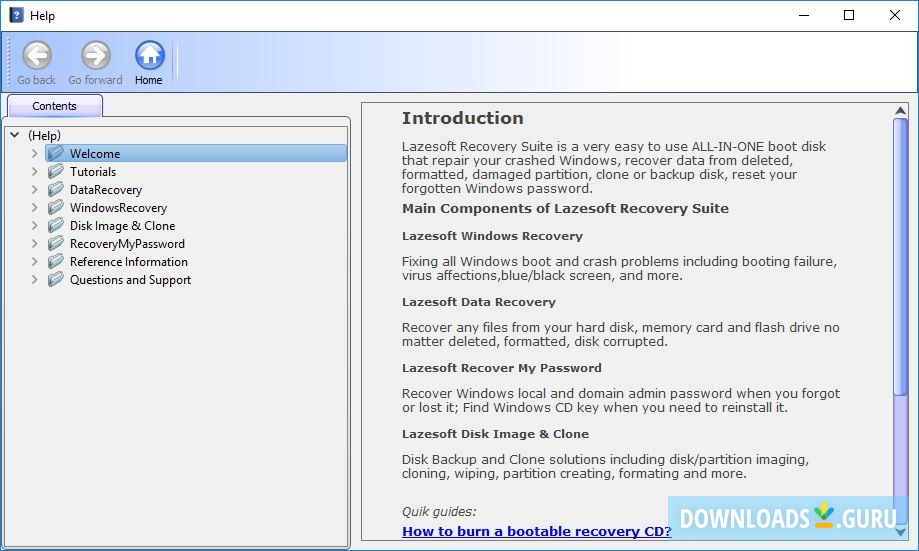Viewport: 919px width, 551px height.
Task: Click the Go forward arrow icon
Action: (x=96, y=56)
